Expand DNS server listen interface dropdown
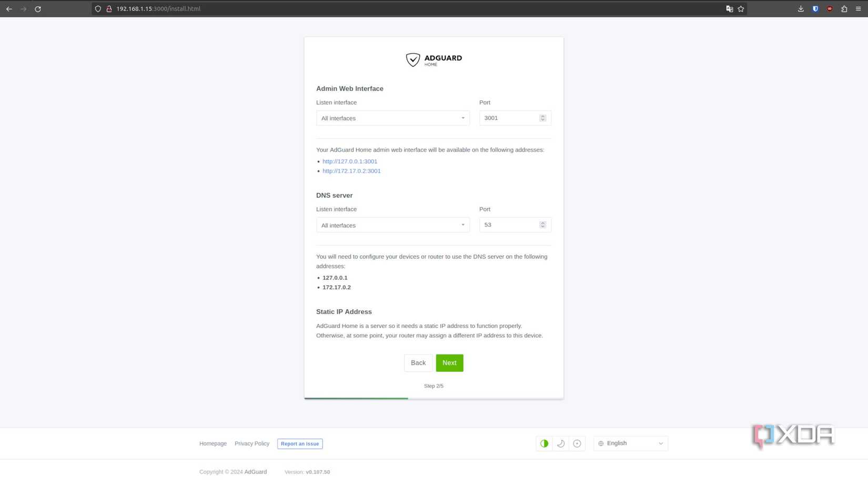The width and height of the screenshot is (868, 483). [x=392, y=225]
